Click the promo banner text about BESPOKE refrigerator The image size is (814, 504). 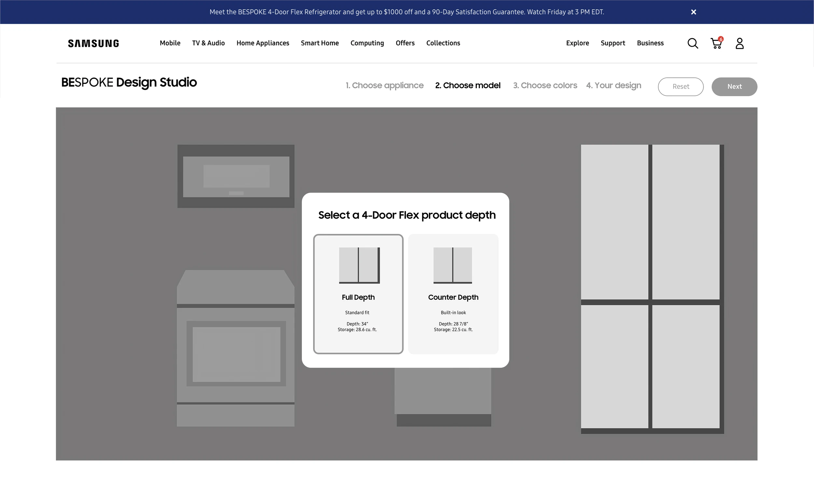coord(406,12)
